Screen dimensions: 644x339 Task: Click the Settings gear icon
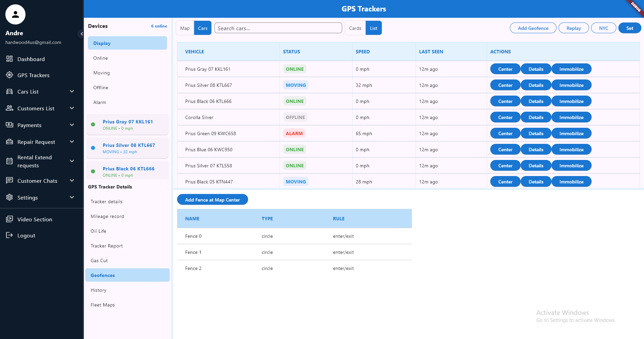coord(9,197)
